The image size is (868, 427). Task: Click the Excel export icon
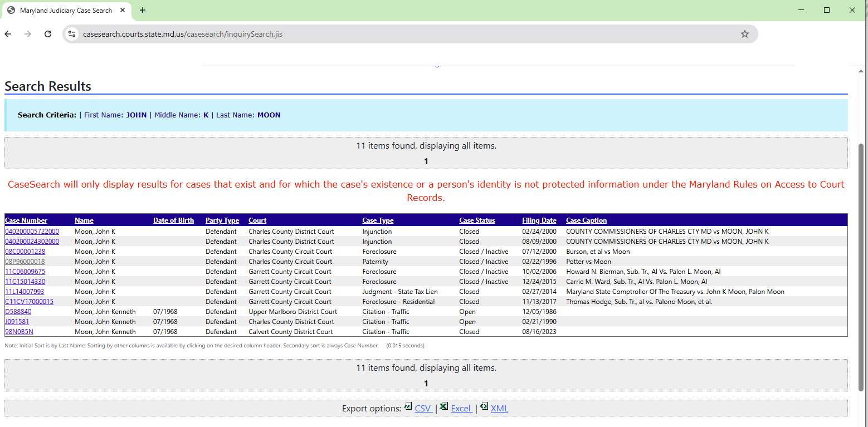point(444,407)
